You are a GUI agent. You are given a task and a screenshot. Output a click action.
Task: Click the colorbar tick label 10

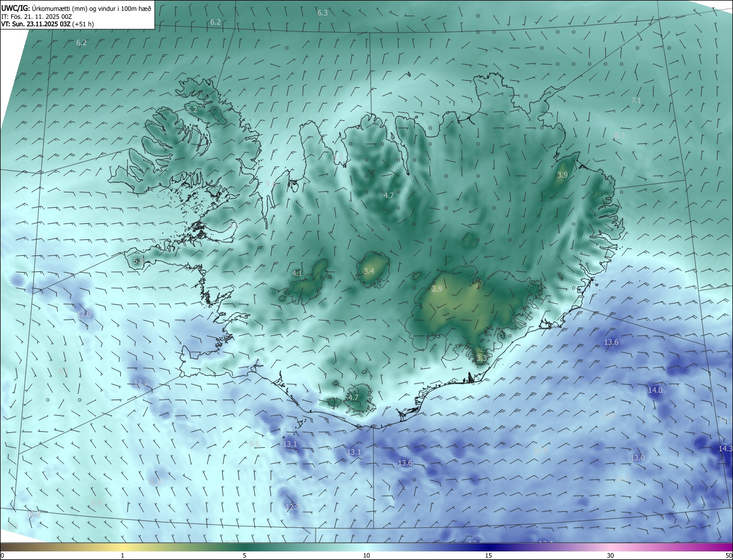point(366,555)
